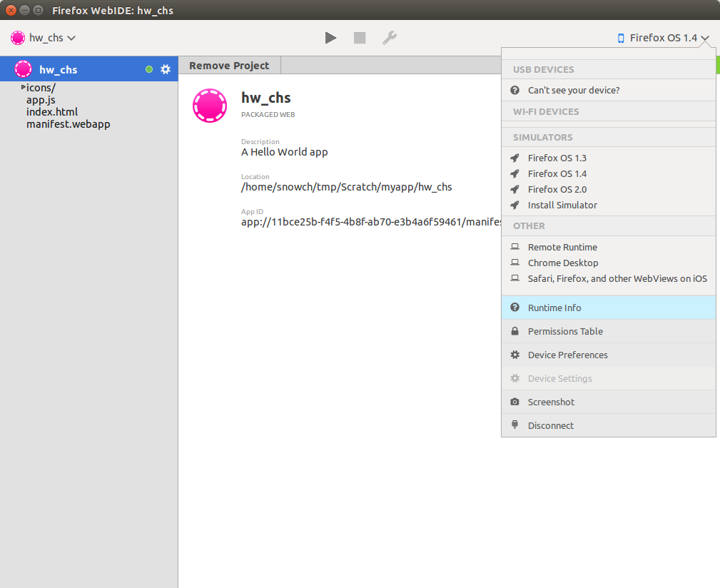The height and width of the screenshot is (588, 720).
Task: Click question mark icon beside Runtime Info
Action: pyautogui.click(x=514, y=307)
